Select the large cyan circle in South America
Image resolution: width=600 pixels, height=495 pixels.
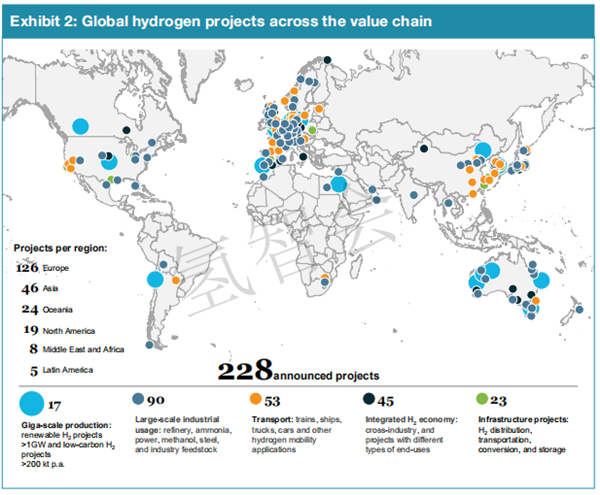coord(154,280)
